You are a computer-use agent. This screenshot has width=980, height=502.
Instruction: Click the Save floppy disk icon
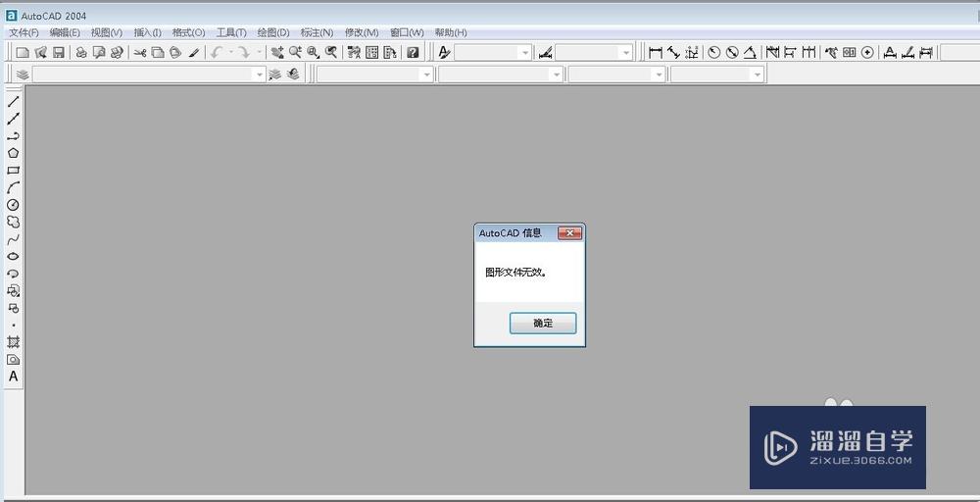point(59,53)
